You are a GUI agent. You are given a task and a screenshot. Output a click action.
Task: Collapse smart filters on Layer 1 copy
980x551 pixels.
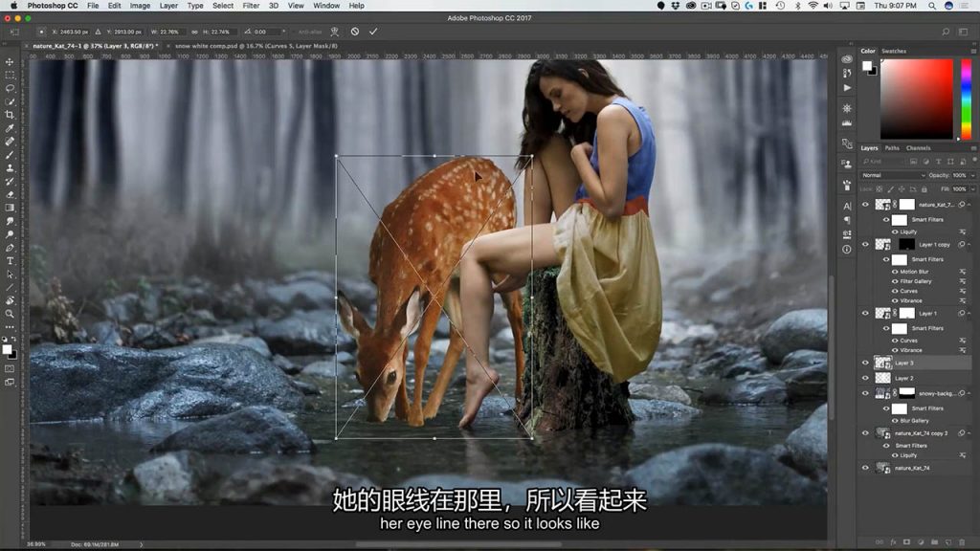[969, 244]
